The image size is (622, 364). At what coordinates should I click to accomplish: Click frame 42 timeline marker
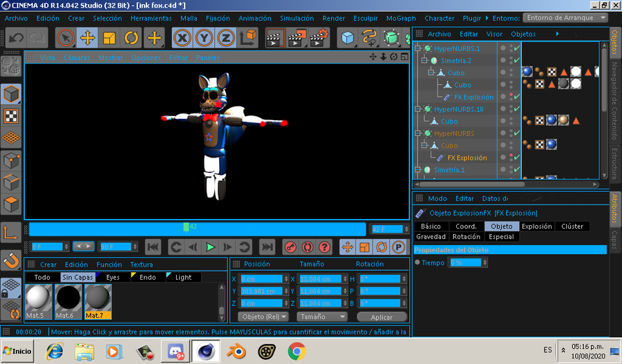(x=186, y=227)
